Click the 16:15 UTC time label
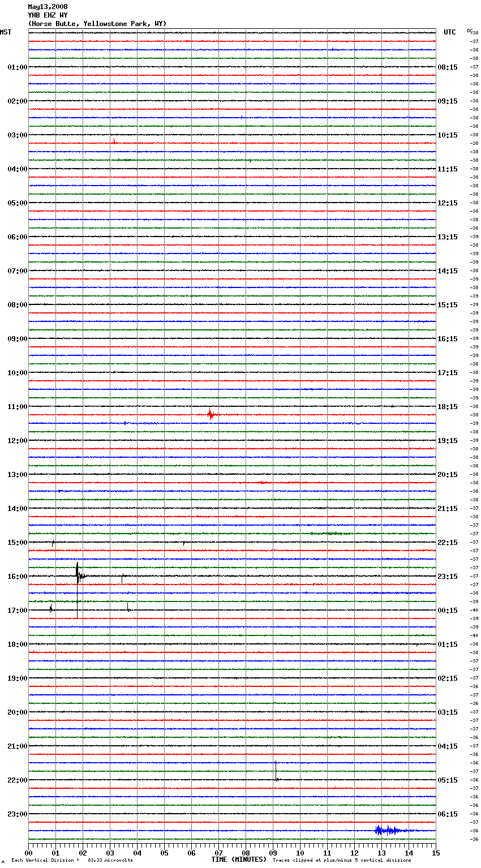This screenshot has width=481, height=868. [x=448, y=339]
